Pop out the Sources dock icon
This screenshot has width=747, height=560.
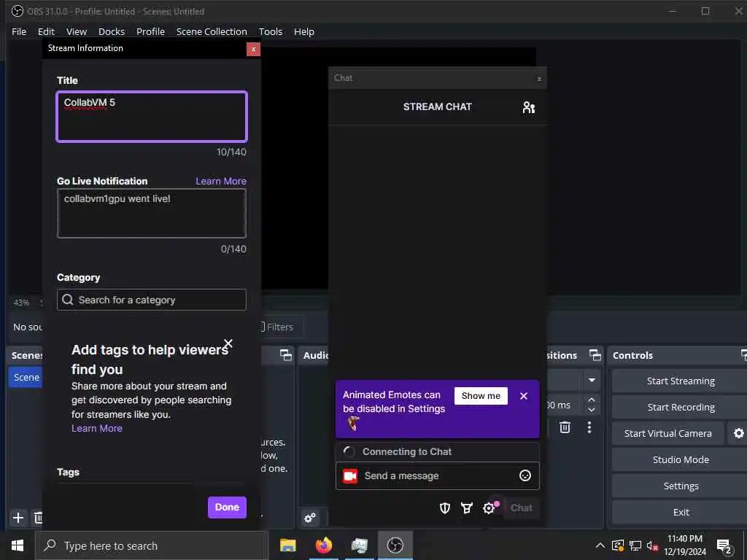click(x=285, y=355)
